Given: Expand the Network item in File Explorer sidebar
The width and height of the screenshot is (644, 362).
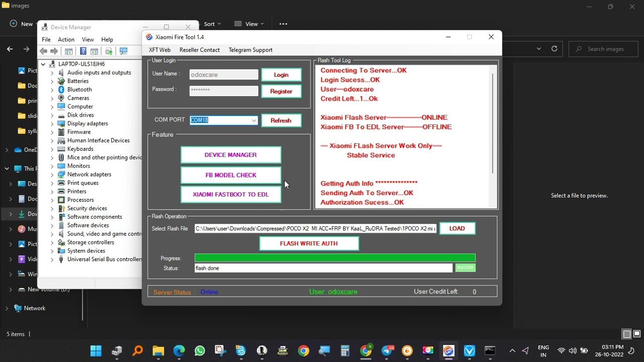Looking at the screenshot, I should [x=7, y=308].
